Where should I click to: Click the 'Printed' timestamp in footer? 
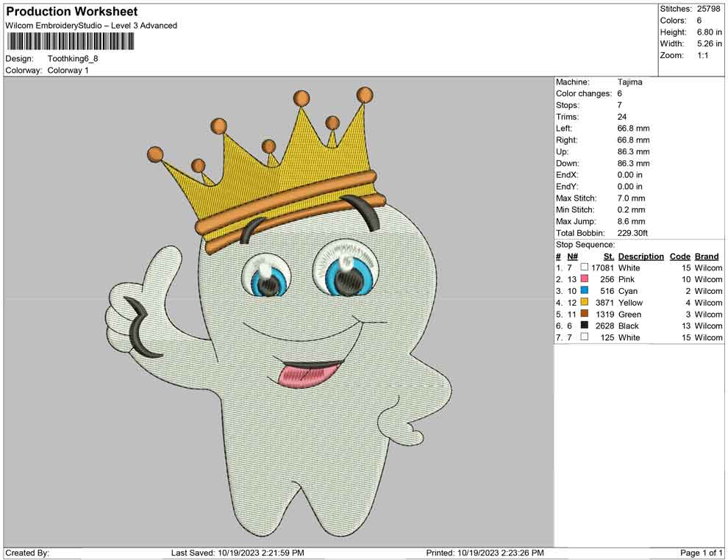pyautogui.click(x=485, y=553)
